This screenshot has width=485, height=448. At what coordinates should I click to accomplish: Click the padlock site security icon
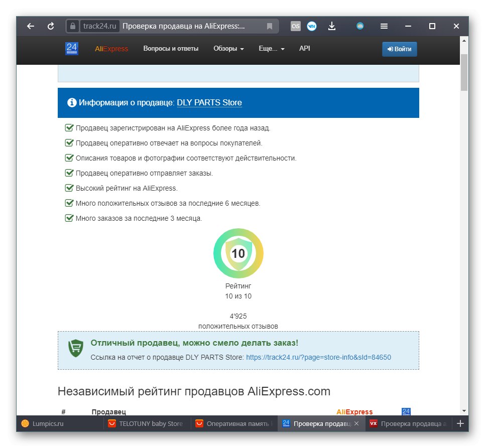73,26
